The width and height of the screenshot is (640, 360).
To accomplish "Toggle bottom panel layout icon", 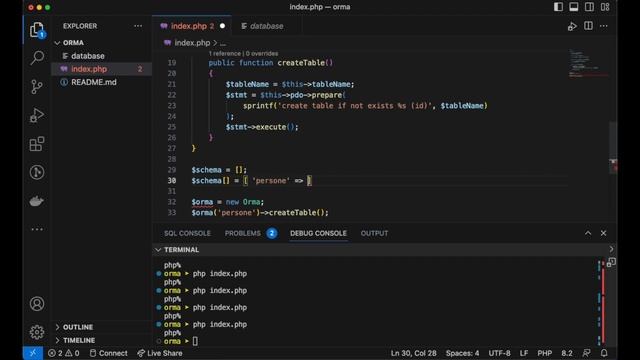I will click(x=573, y=7).
